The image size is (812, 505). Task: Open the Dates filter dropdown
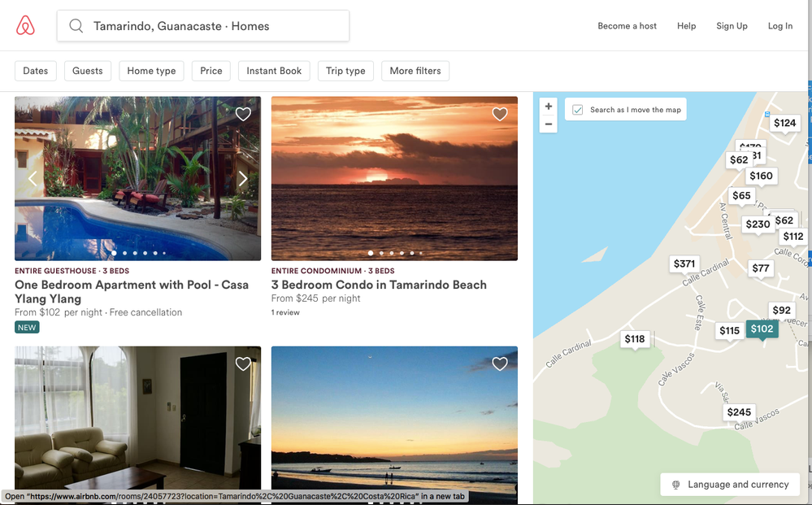tap(36, 71)
